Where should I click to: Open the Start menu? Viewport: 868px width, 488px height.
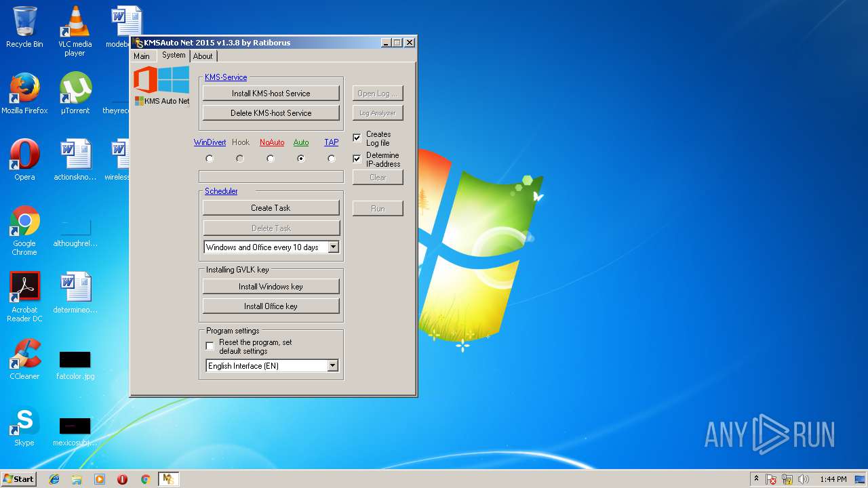(18, 479)
